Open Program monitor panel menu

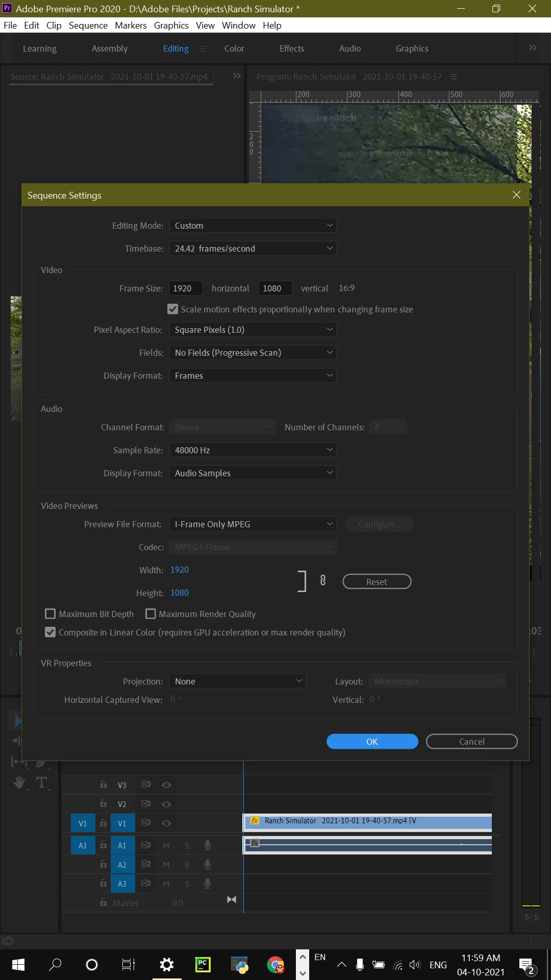pos(454,77)
